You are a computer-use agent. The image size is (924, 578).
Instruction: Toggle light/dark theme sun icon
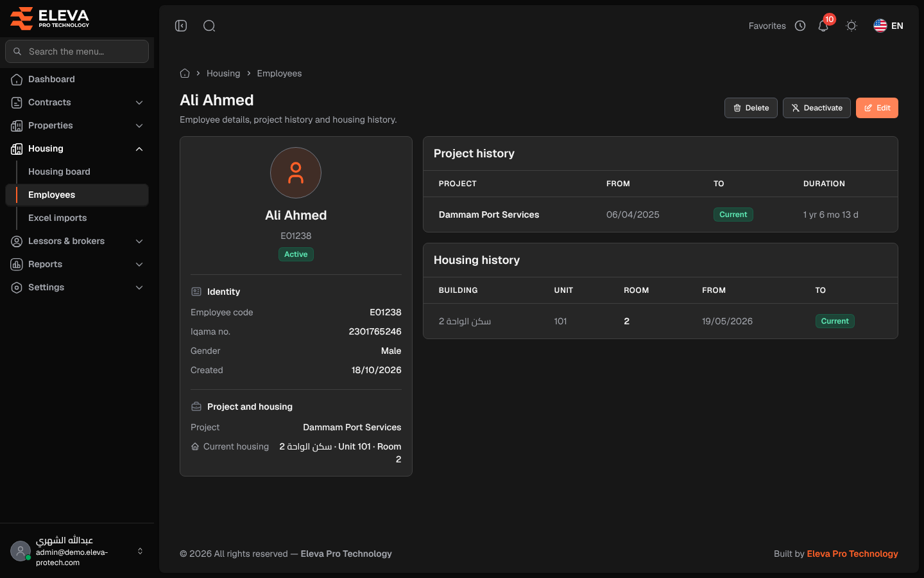tap(851, 26)
